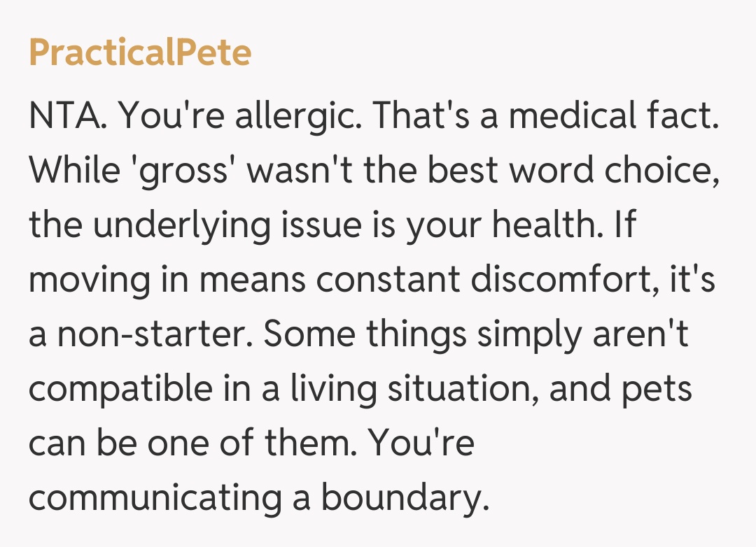Open PracticalPete's user profile
Image resolution: width=756 pixels, height=547 pixels.
point(139,53)
